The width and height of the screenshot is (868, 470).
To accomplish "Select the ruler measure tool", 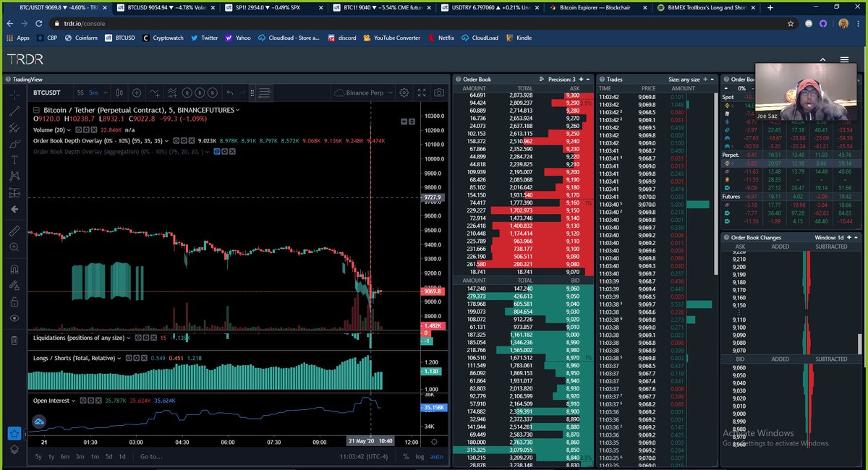I will click(x=14, y=231).
